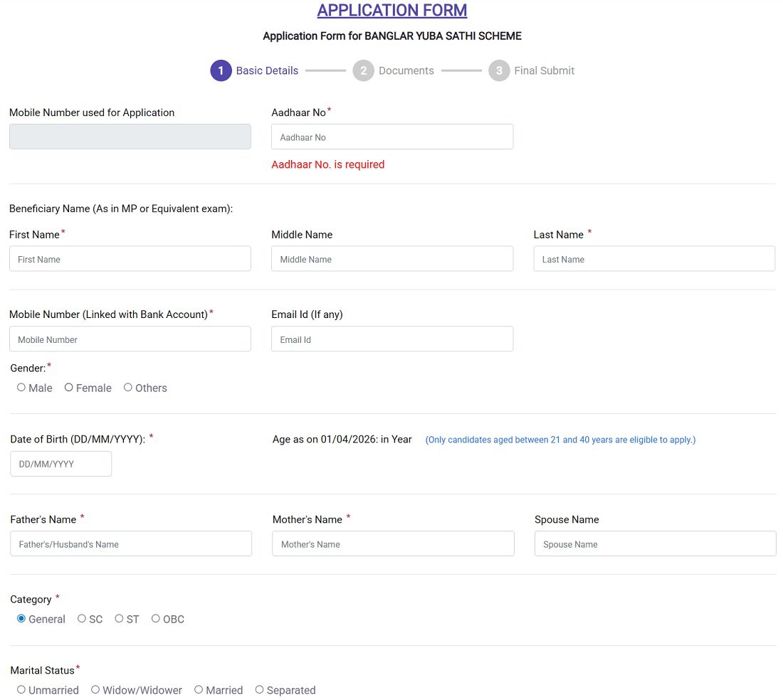The height and width of the screenshot is (700, 783).
Task: Choose Others under Gender
Action: tap(127, 387)
